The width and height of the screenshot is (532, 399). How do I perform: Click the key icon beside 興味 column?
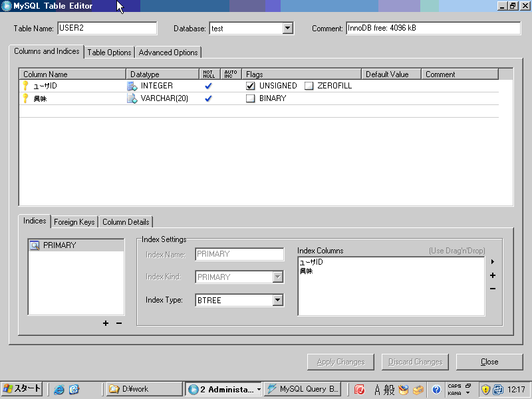(25, 98)
